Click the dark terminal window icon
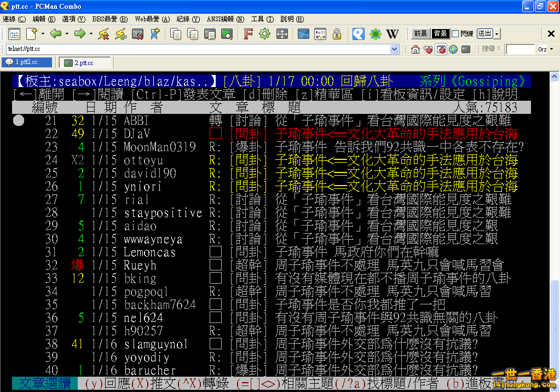 click(466, 49)
